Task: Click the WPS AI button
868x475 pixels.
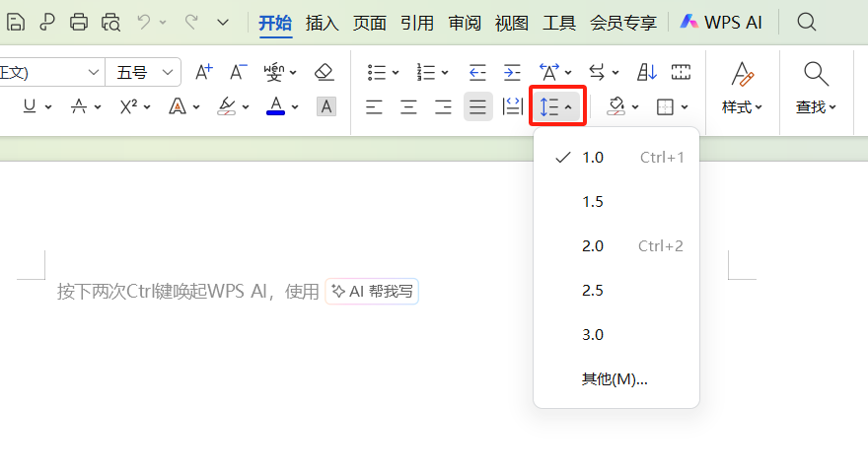Action: 721,22
